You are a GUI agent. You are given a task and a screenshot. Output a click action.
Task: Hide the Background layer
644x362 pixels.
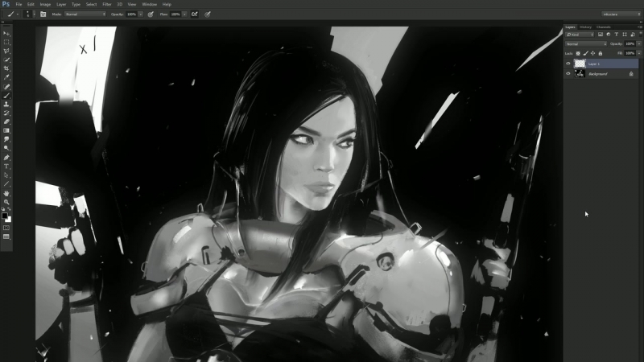pyautogui.click(x=568, y=74)
